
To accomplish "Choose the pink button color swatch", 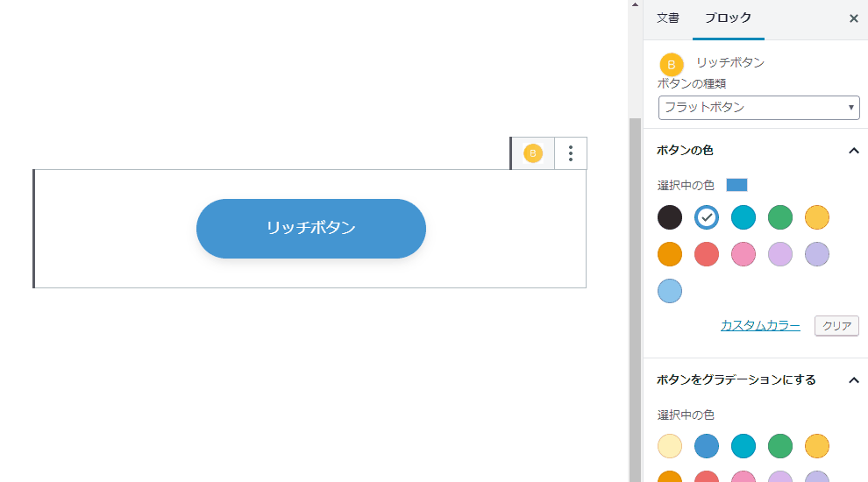I will point(743,254).
